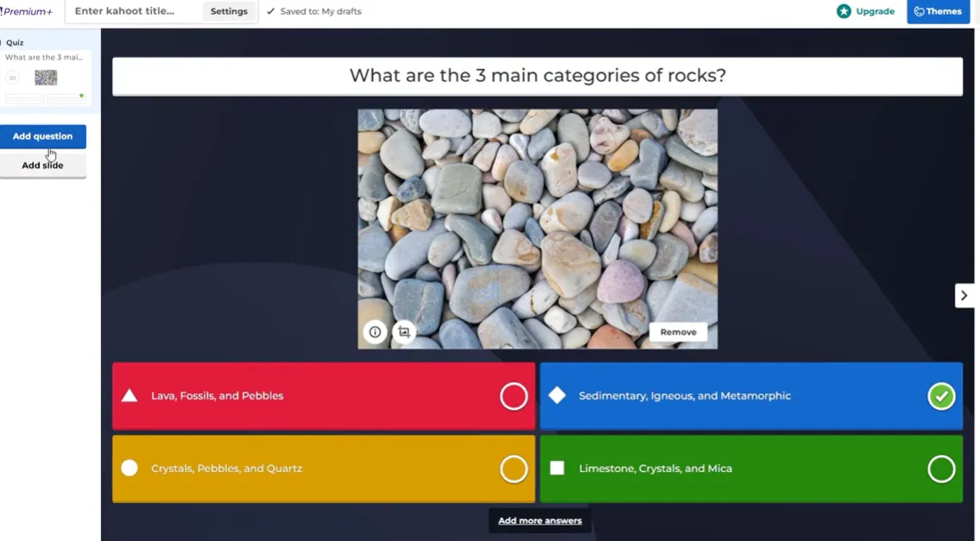Screen dimensions: 980x541
Task: Click the 30-second timer icon in sidebar
Action: pos(12,78)
